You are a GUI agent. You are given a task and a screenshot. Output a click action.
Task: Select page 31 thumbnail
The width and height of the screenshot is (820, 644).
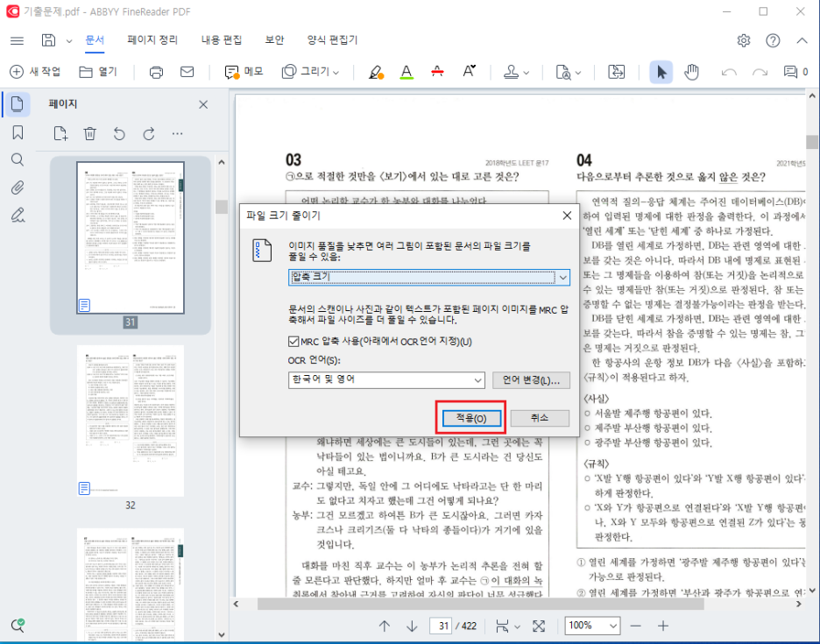131,238
